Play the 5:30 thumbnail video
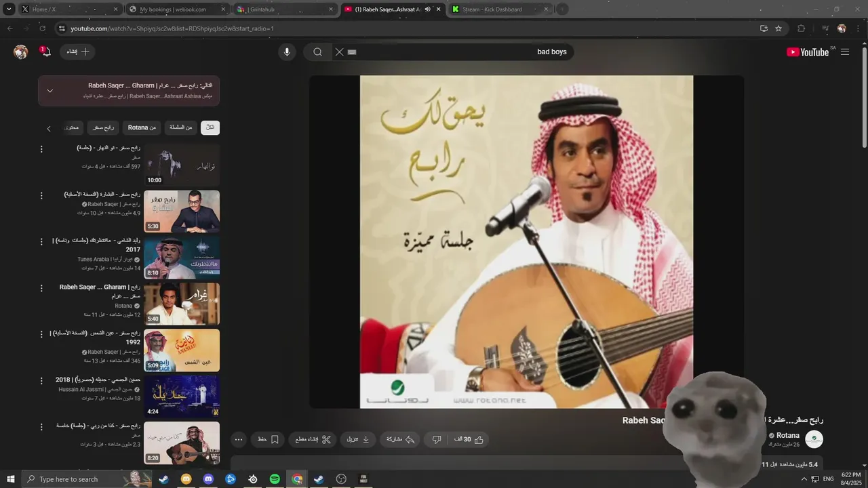 [x=182, y=211]
